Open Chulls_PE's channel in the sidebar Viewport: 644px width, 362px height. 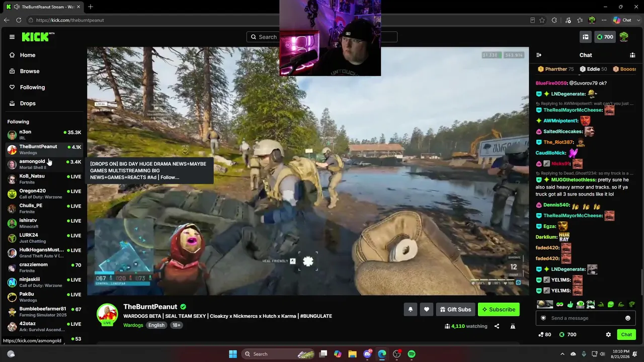[x=44, y=208]
